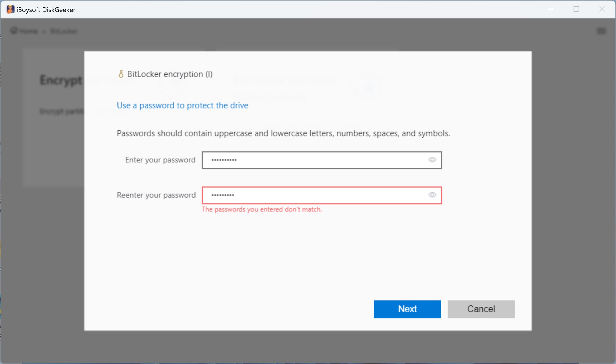The height and width of the screenshot is (364, 616).
Task: Click the password requirements sentence
Action: click(283, 133)
